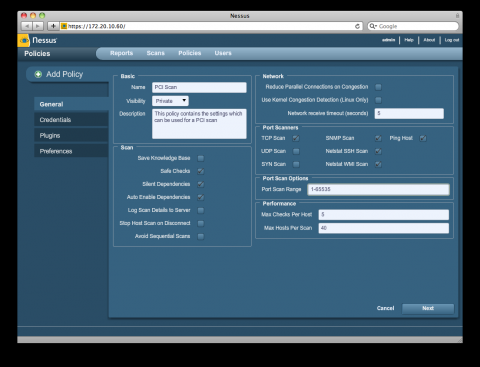The height and width of the screenshot is (367, 480).
Task: Click the Add Policy header label
Action: tap(64, 74)
